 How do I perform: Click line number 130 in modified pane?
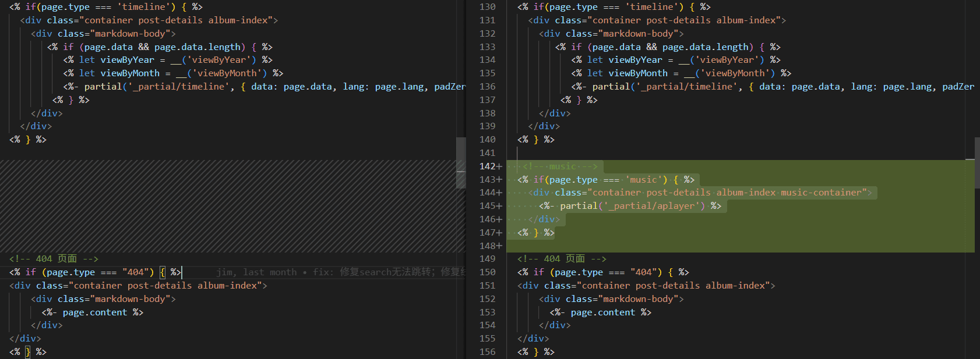(x=487, y=7)
